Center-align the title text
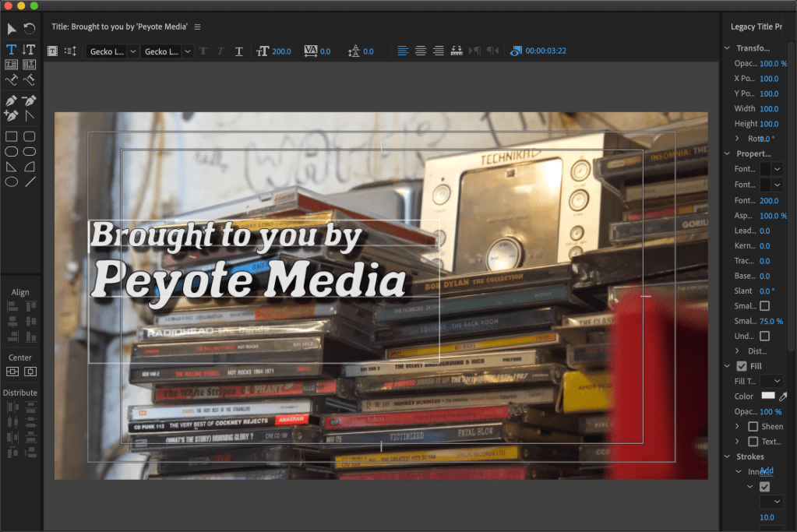 (x=421, y=51)
